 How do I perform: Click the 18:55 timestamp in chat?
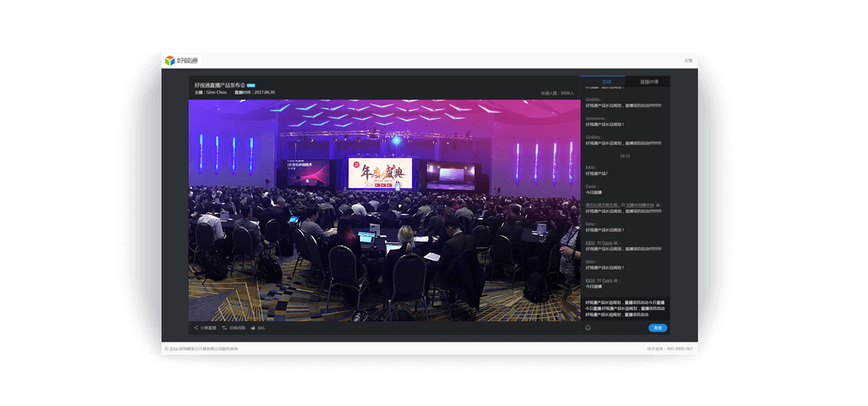[625, 156]
